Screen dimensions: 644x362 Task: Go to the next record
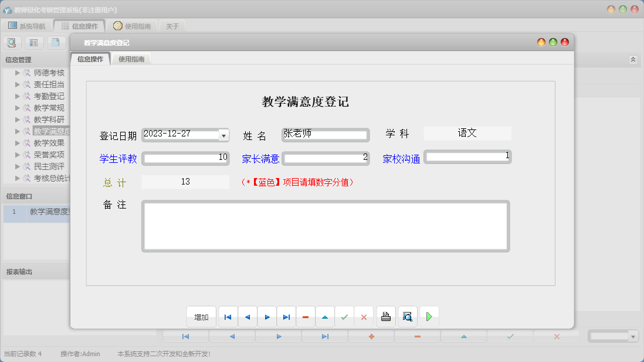(267, 316)
